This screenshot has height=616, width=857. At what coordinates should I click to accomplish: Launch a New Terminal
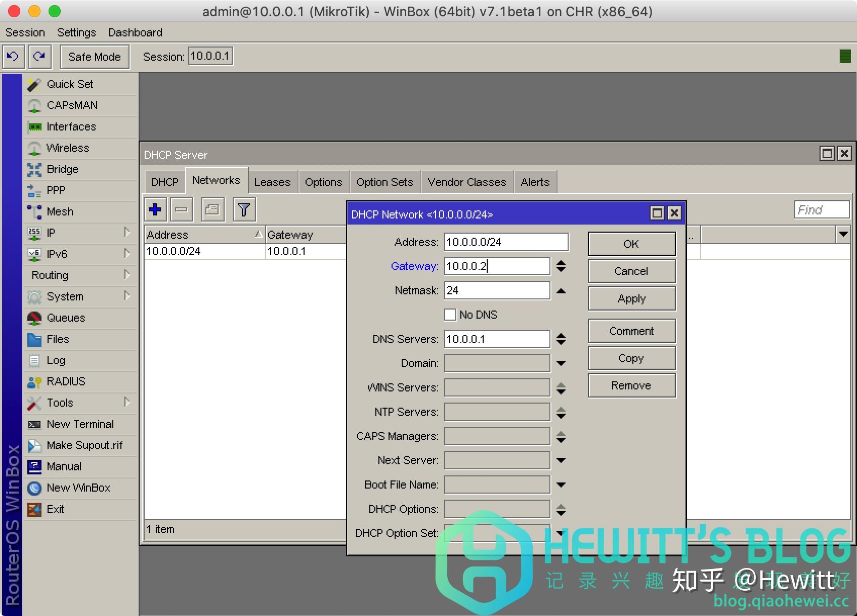pyautogui.click(x=79, y=424)
